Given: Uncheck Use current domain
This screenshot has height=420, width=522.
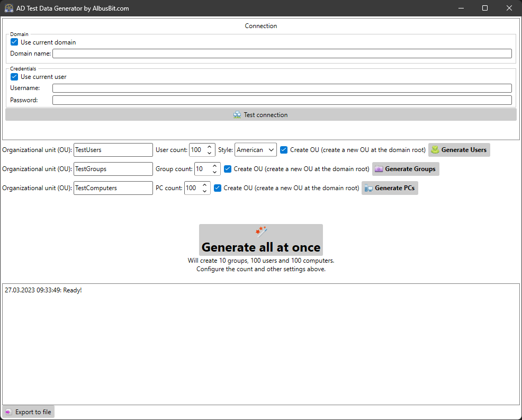Looking at the screenshot, I should 14,42.
